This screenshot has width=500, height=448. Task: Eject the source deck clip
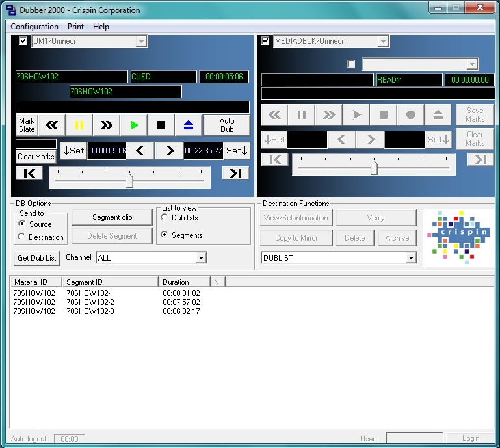click(x=189, y=125)
